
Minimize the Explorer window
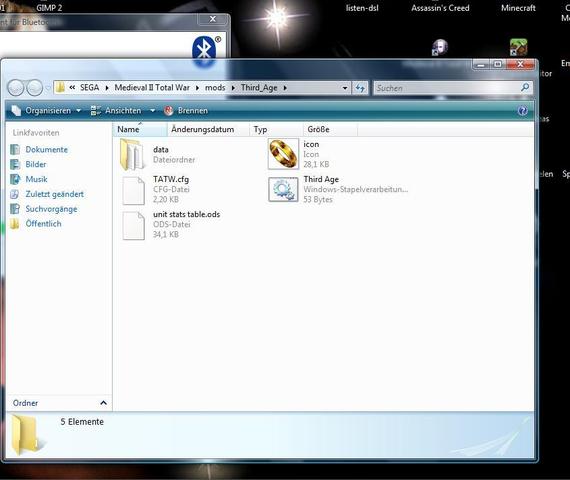point(481,65)
